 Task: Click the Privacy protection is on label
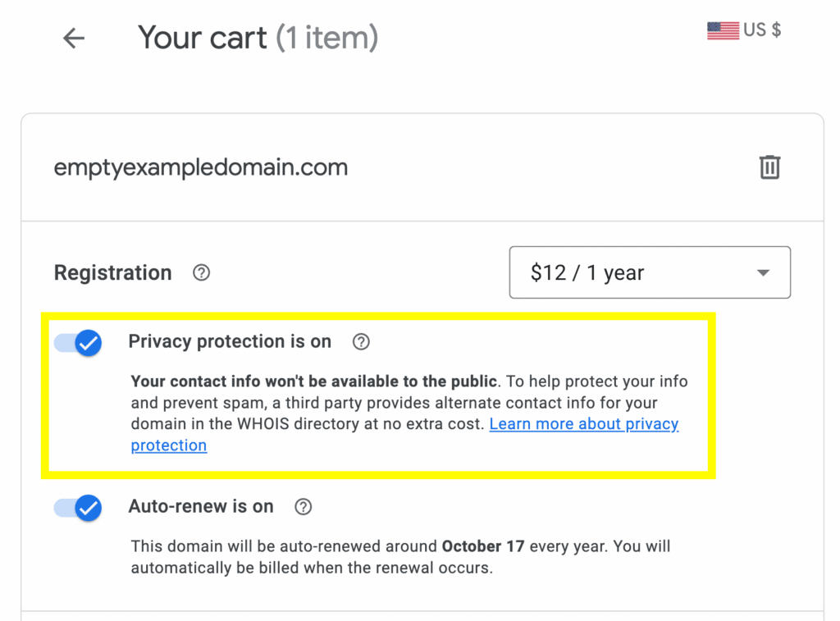230,341
